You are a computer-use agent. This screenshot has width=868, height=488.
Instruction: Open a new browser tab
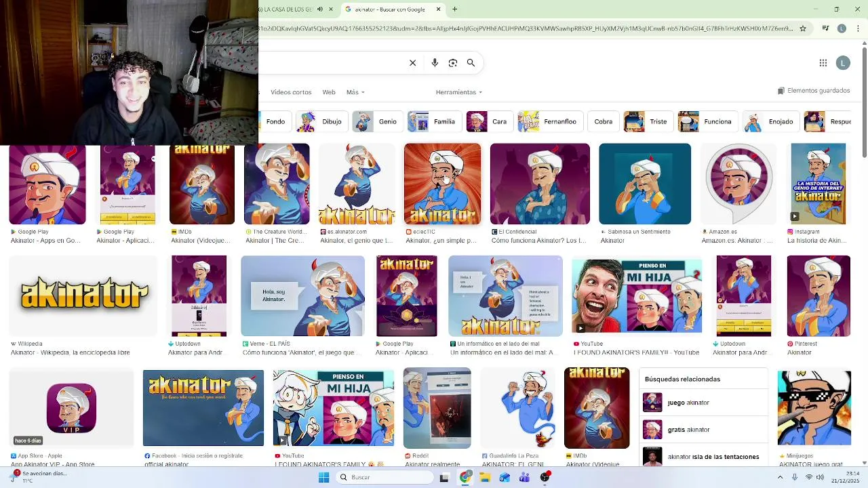(454, 9)
